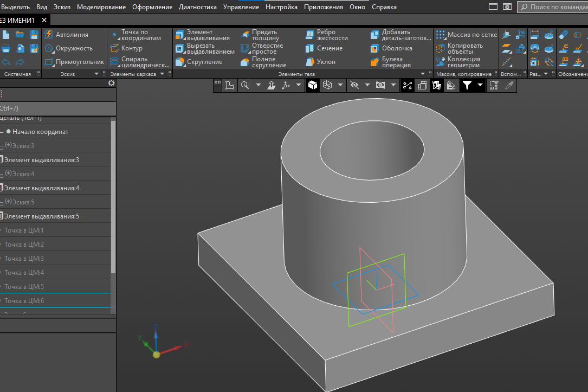Expand the Эскиз panel dropdown arrow
This screenshot has width=588, height=392.
click(97, 74)
